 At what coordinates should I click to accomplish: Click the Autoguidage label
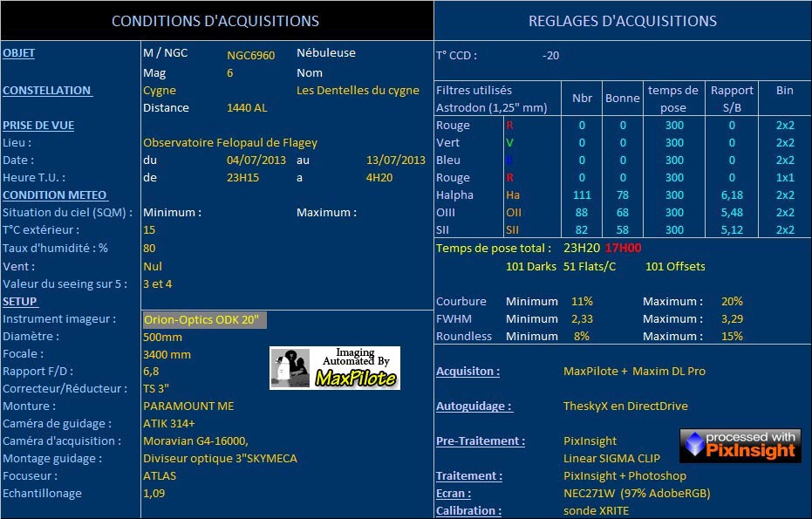click(474, 406)
